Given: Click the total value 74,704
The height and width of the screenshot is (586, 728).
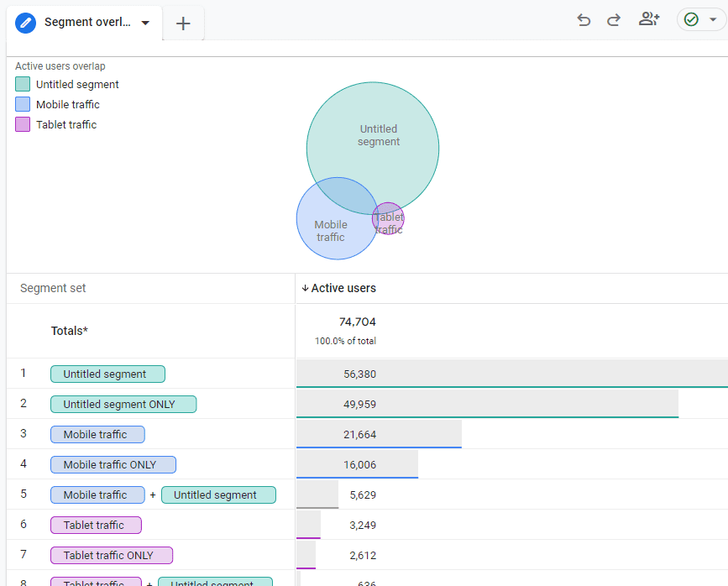Looking at the screenshot, I should point(358,322).
